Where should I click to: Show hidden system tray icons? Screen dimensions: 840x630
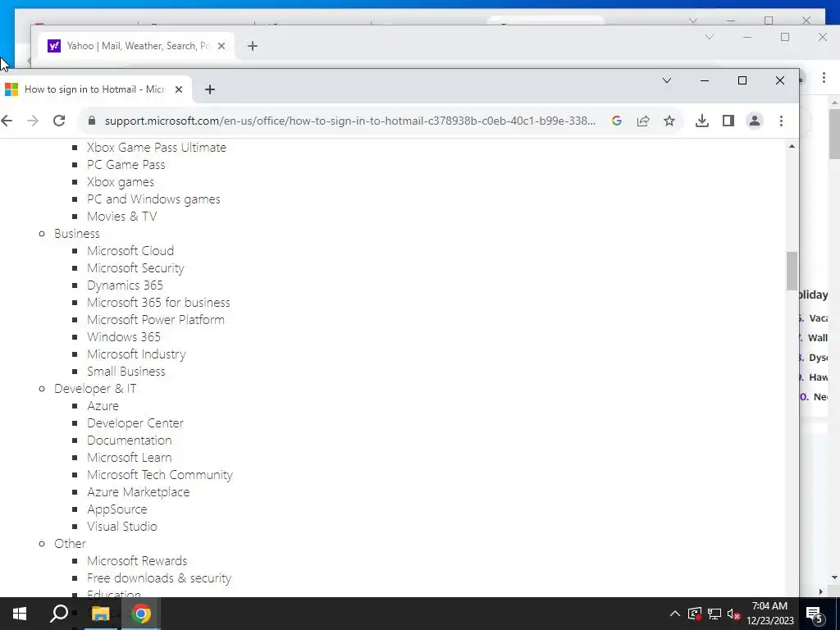click(675, 614)
